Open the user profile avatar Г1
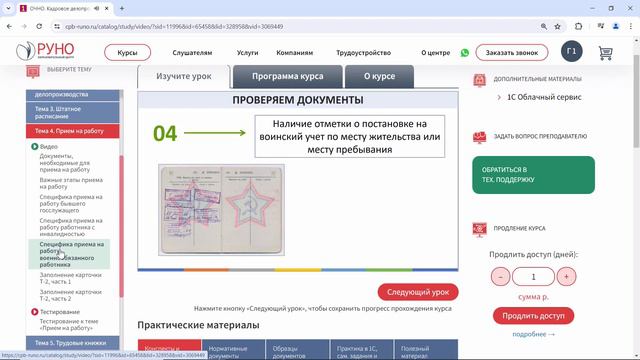The image size is (640, 360). coord(571,51)
